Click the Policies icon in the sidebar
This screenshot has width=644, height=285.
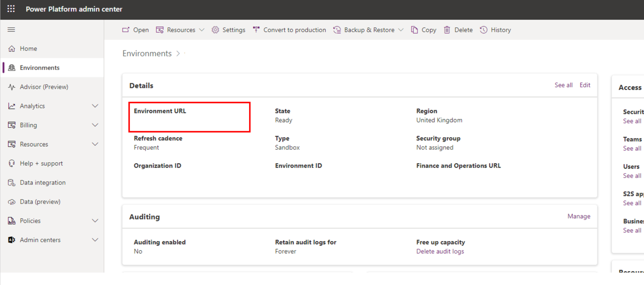(x=12, y=221)
